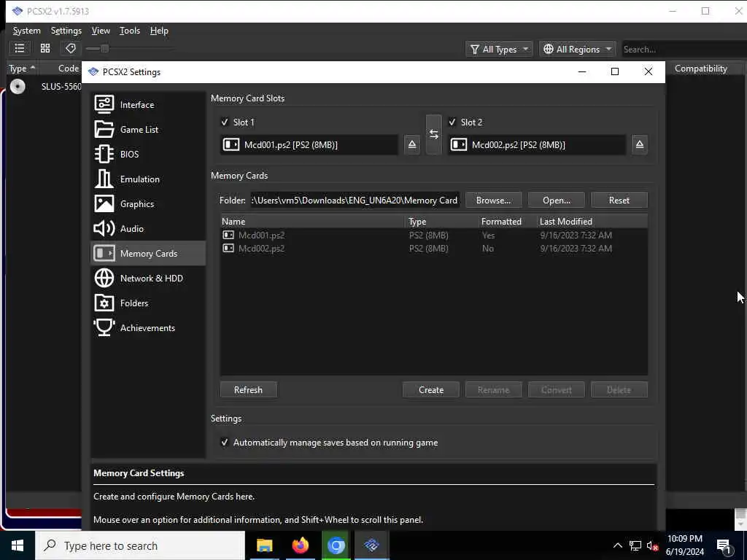Click the disc icon for SLUS game
Image resolution: width=747 pixels, height=560 pixels.
click(x=18, y=86)
